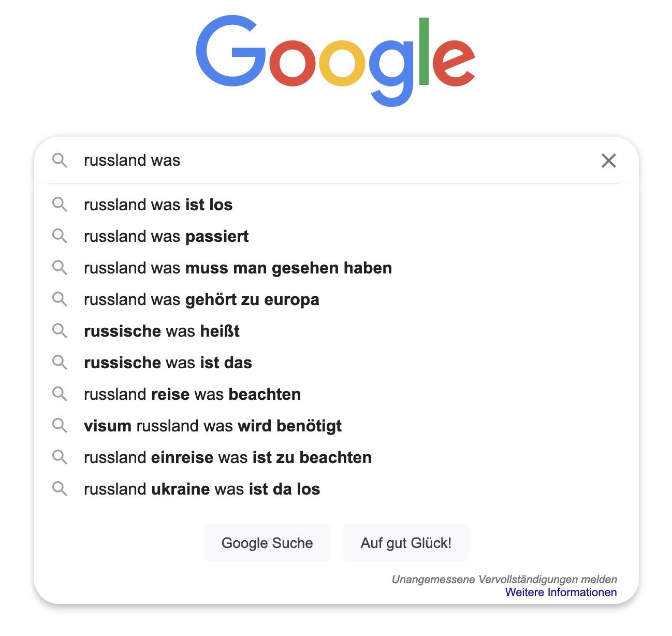This screenshot has width=672, height=636.
Task: Select suggestion 'russland was passiert'
Action: pos(166,236)
